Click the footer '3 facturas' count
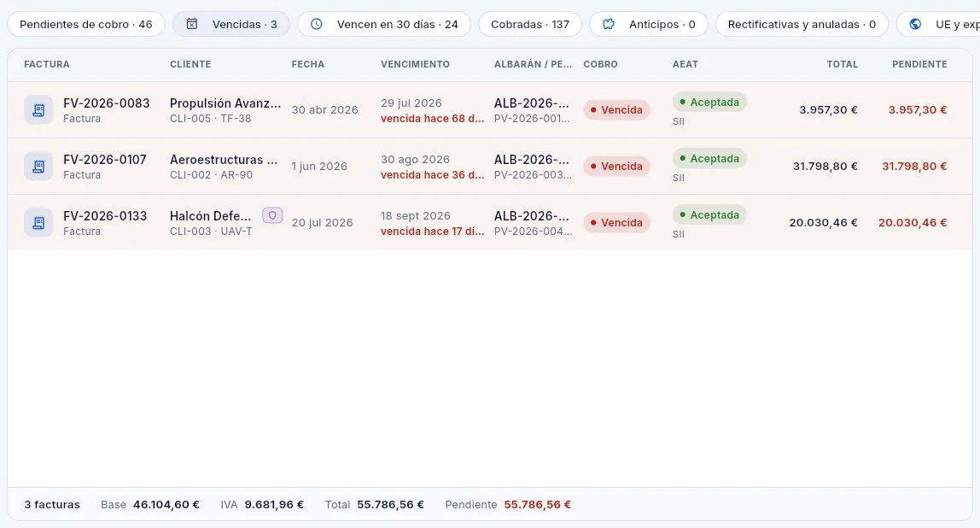Image resolution: width=980 pixels, height=528 pixels. coord(52,505)
